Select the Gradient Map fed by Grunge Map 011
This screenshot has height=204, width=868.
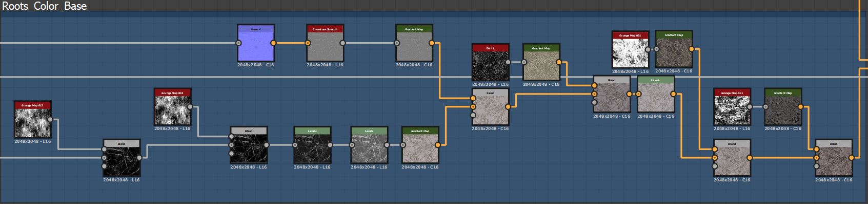click(783, 107)
